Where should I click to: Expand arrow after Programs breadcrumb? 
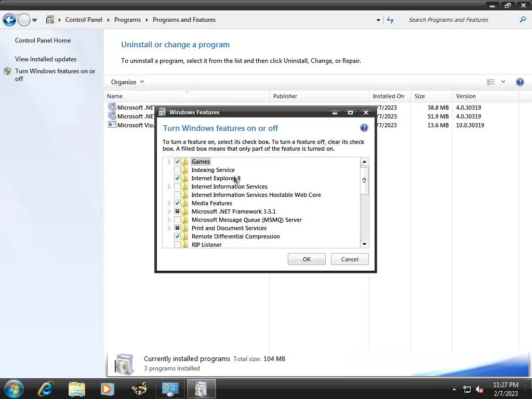pyautogui.click(x=147, y=20)
